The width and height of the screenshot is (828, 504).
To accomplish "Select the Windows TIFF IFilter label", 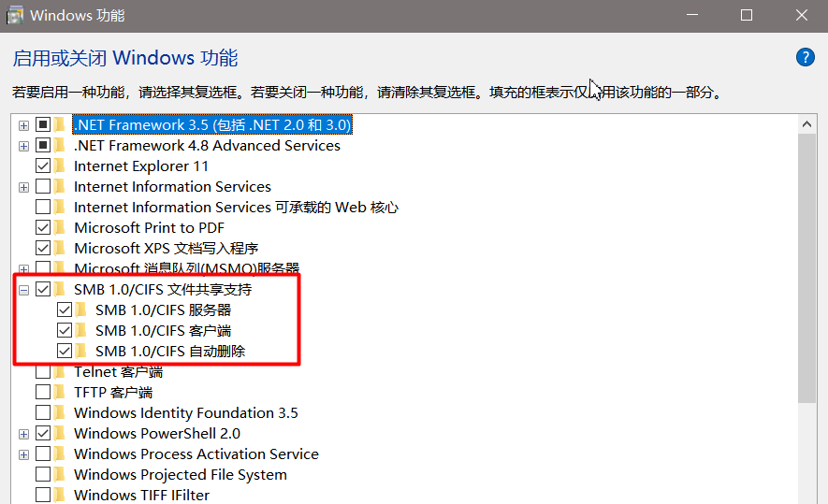I will [x=141, y=496].
